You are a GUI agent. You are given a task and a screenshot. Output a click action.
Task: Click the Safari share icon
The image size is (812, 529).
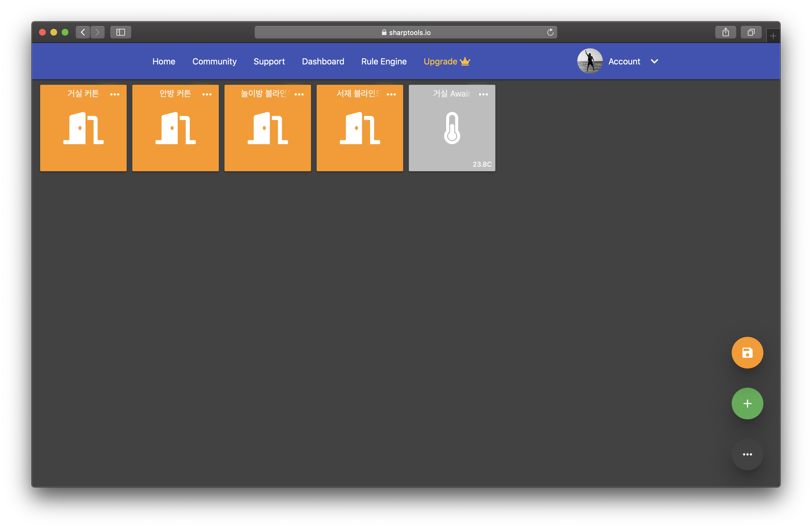pos(725,32)
